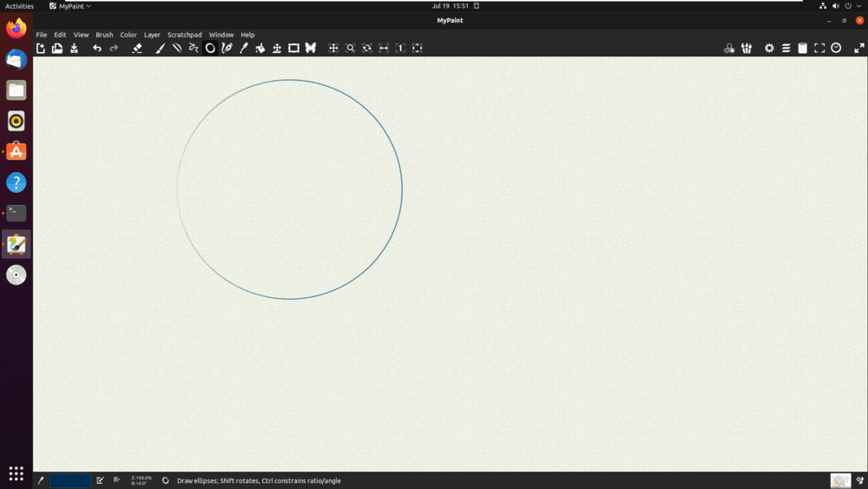Click the ellipse mode icon in status bar
The width and height of the screenshot is (868, 489).
pos(165,480)
